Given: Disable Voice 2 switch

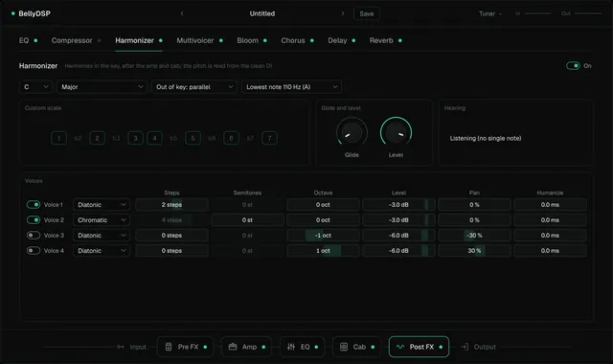Looking at the screenshot, I should [34, 219].
